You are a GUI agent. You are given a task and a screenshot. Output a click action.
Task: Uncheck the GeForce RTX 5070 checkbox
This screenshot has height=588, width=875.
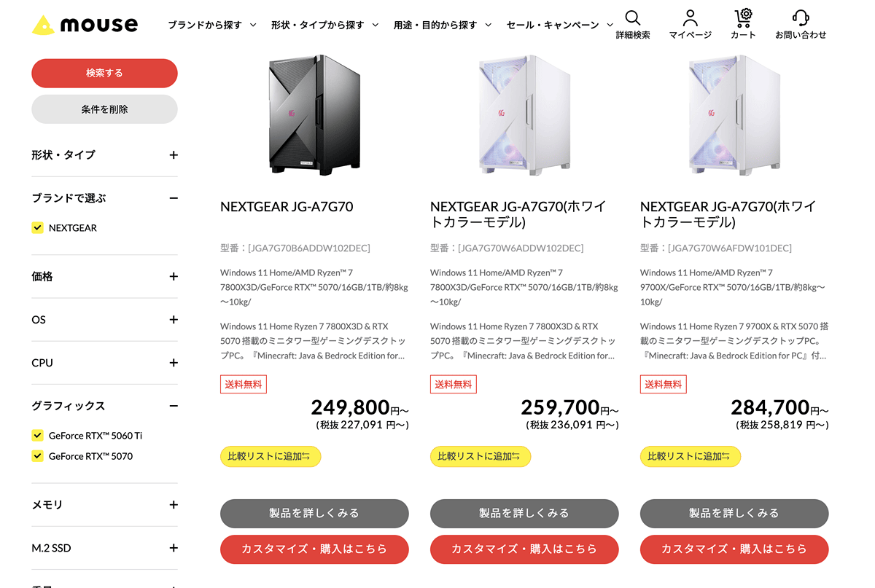click(x=37, y=456)
